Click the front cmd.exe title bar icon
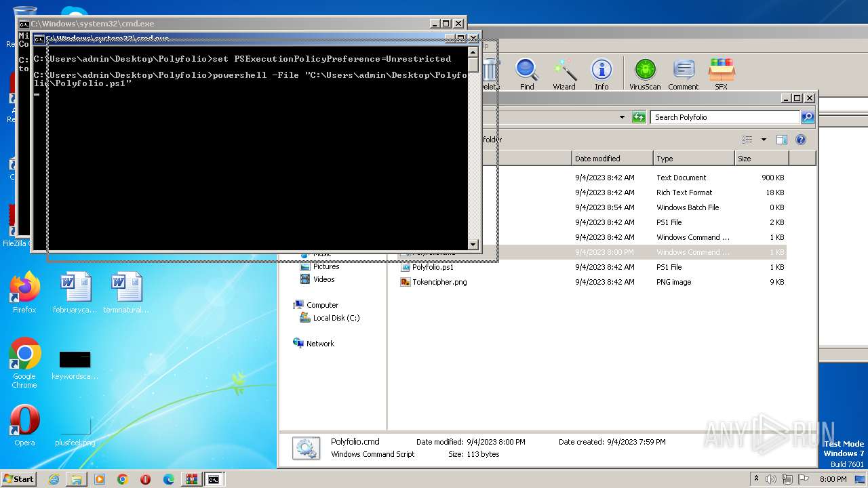 point(39,39)
